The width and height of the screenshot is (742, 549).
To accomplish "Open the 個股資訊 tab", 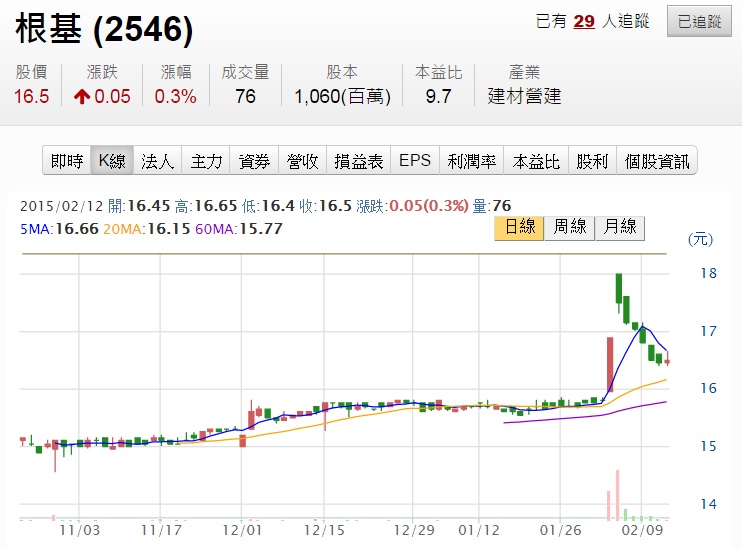I will (657, 161).
